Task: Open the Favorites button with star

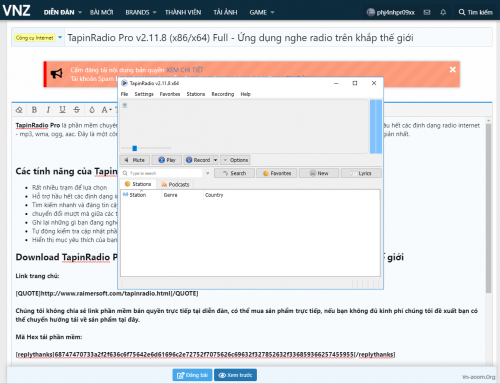Action: click(x=277, y=173)
